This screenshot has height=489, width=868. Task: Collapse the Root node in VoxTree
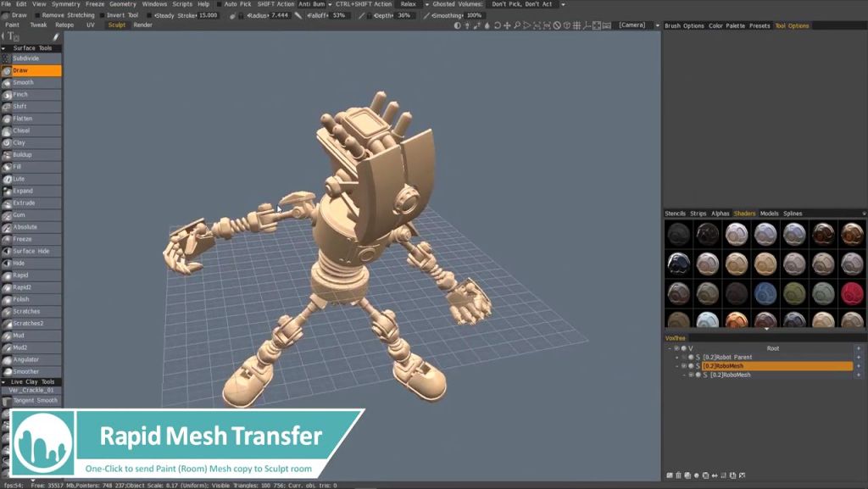670,348
